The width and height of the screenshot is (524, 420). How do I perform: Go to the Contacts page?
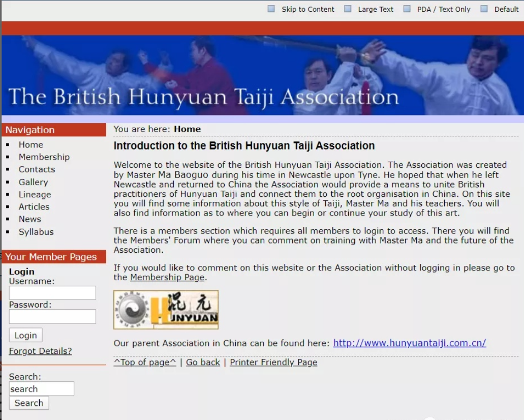pyautogui.click(x=37, y=169)
